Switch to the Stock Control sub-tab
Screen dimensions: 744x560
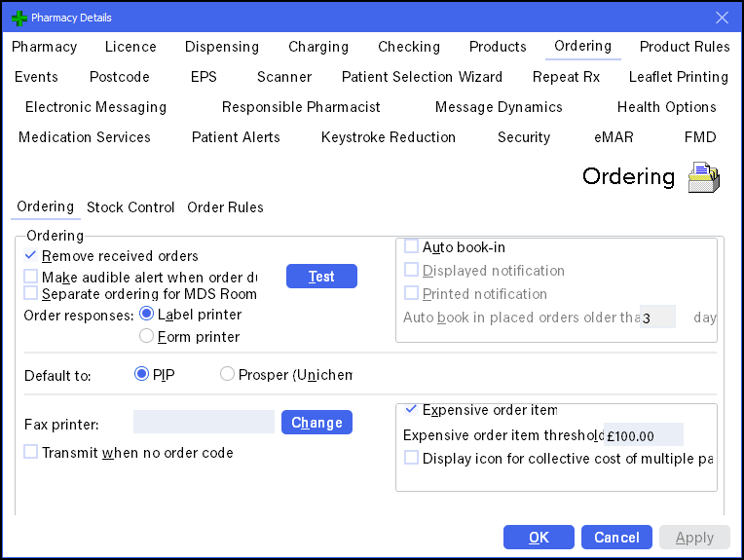coord(130,207)
